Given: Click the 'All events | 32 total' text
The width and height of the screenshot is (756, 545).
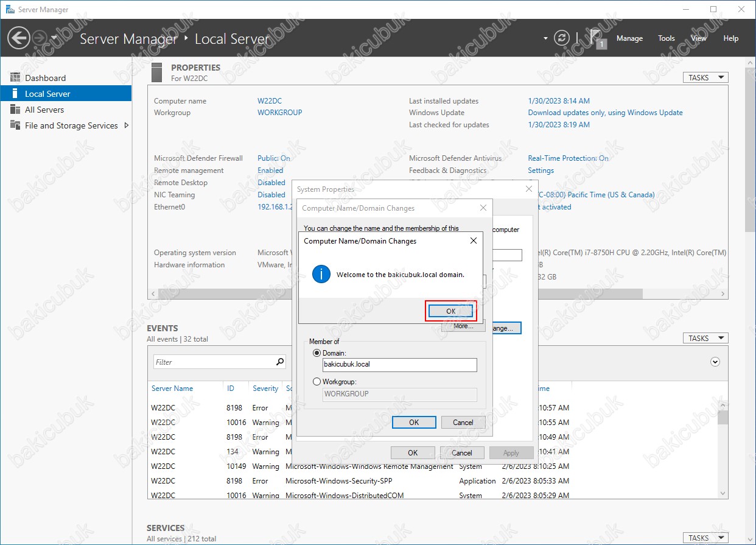Looking at the screenshot, I should click(x=178, y=339).
